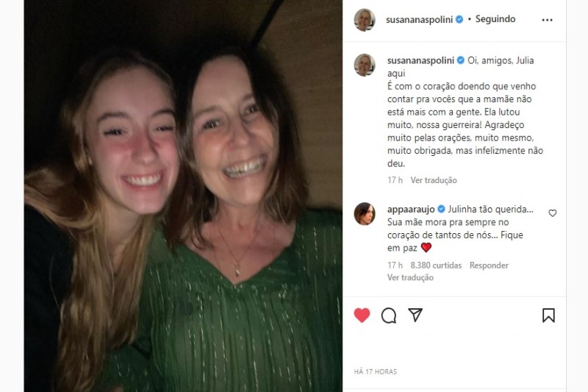Screen dimensions: 588x392
Task: Reply to appaaraujo's comment with Responder
Action: (x=489, y=266)
